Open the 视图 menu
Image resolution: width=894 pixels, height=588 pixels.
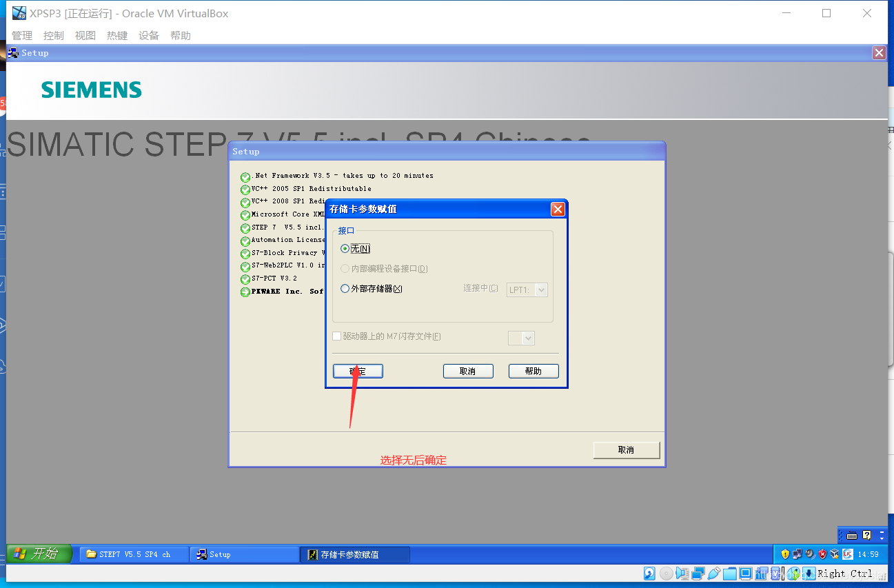(85, 35)
